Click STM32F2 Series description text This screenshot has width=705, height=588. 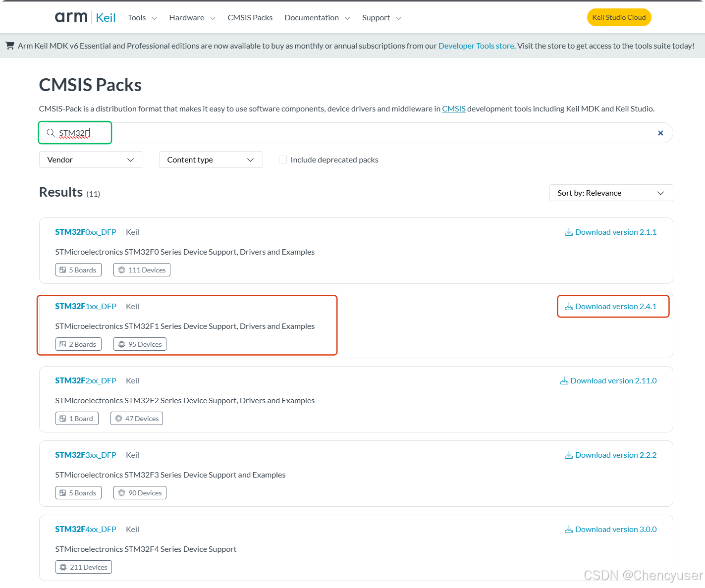click(x=185, y=400)
